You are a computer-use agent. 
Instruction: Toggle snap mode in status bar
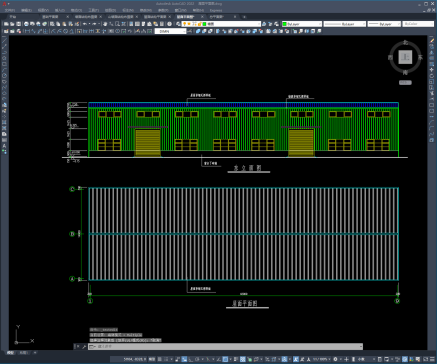[x=166, y=359]
